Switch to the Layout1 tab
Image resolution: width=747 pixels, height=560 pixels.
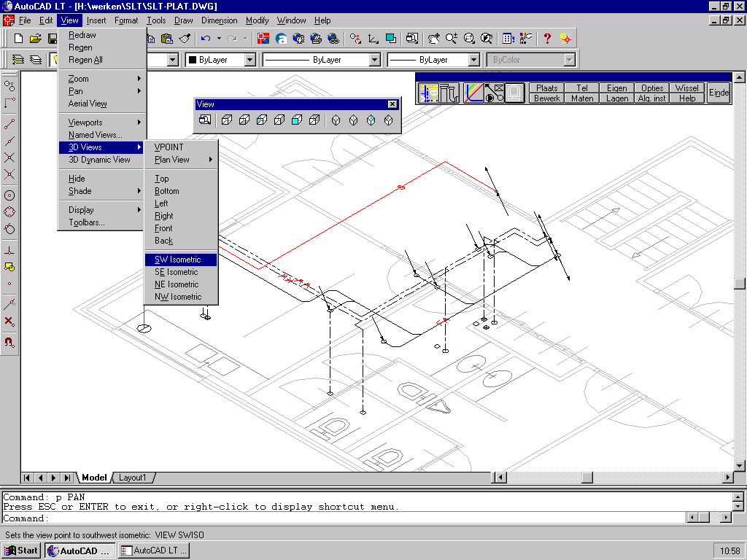click(x=133, y=477)
